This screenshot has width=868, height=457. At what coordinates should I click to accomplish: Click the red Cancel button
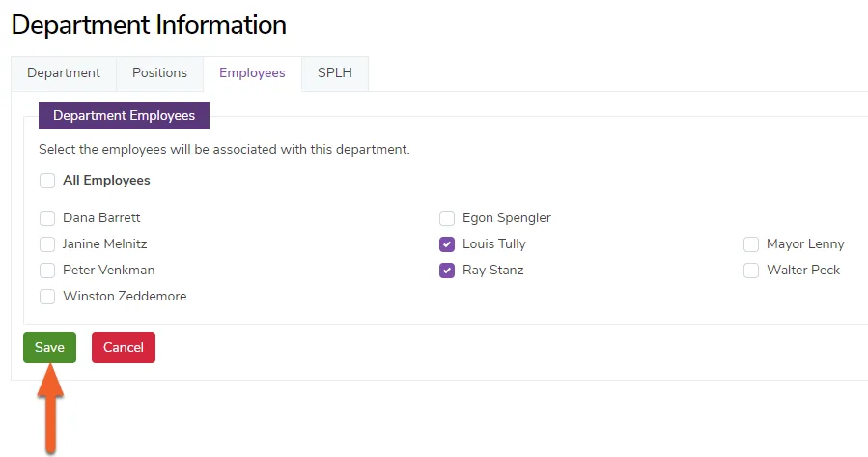124,347
